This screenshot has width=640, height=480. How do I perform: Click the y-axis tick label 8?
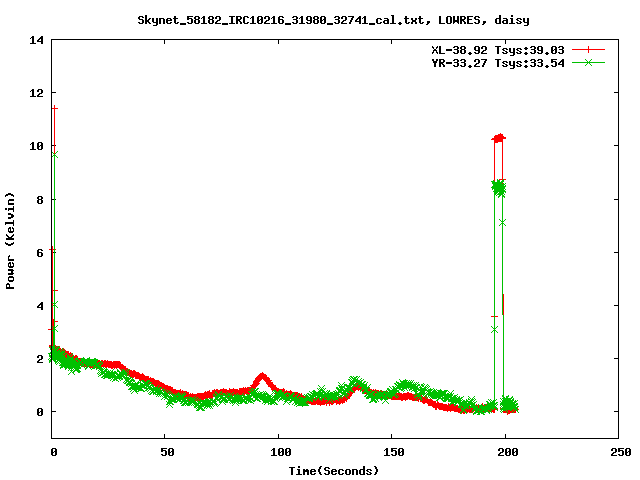40,200
